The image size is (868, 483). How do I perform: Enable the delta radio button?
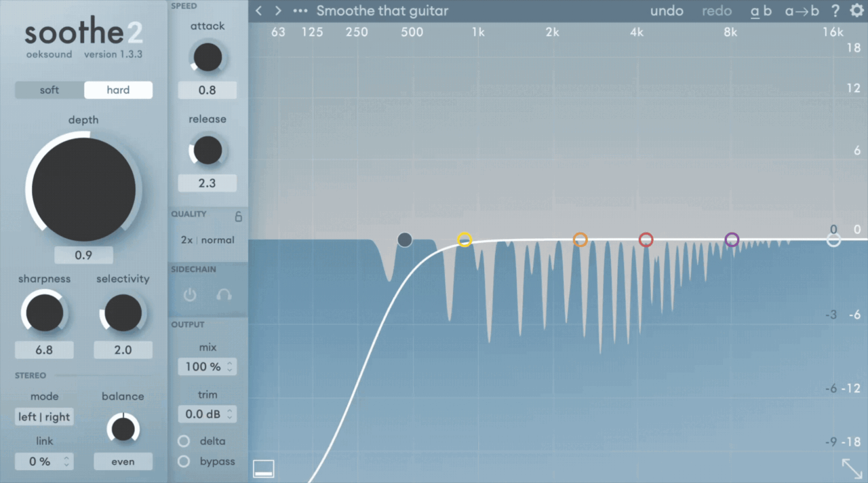(184, 441)
